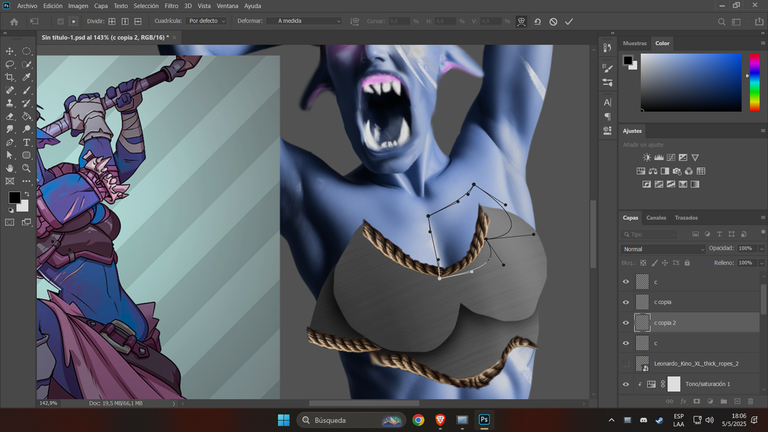The image size is (768, 432).
Task: Select the Zoom magnifier tool
Action: [x=26, y=168]
